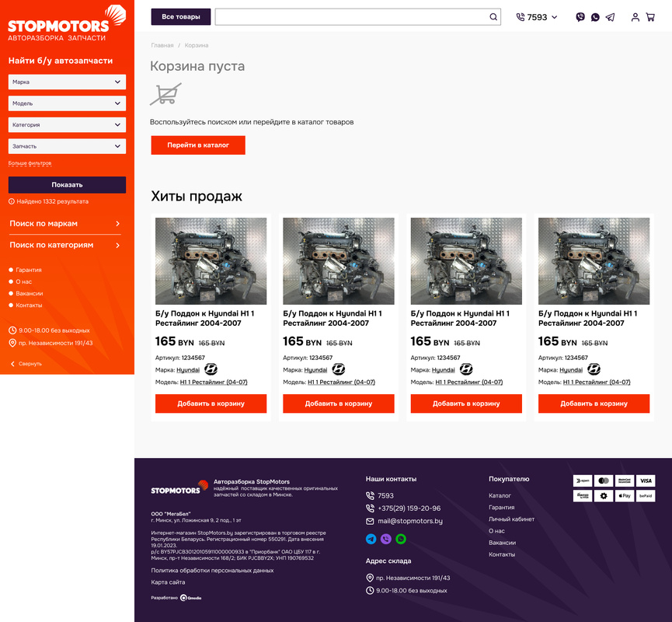Click the crossed-out empty cart illustration
Screen dimensions: 672x622
tap(165, 94)
